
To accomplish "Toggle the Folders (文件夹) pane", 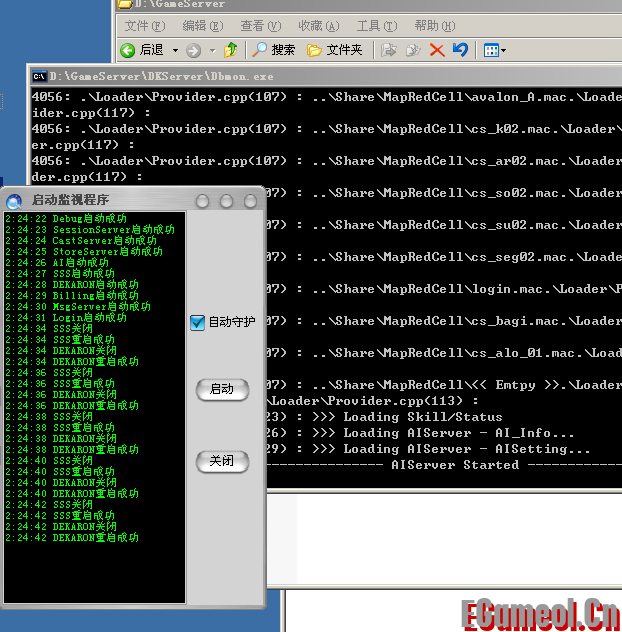I will [334, 50].
